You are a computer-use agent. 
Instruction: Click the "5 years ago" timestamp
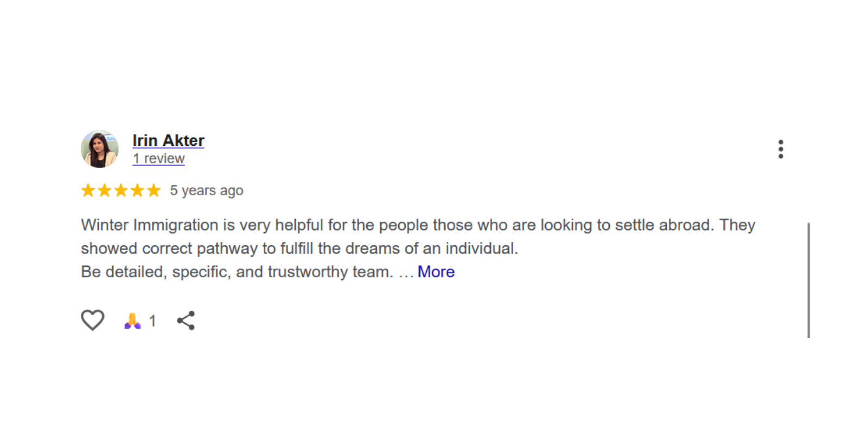[206, 190]
